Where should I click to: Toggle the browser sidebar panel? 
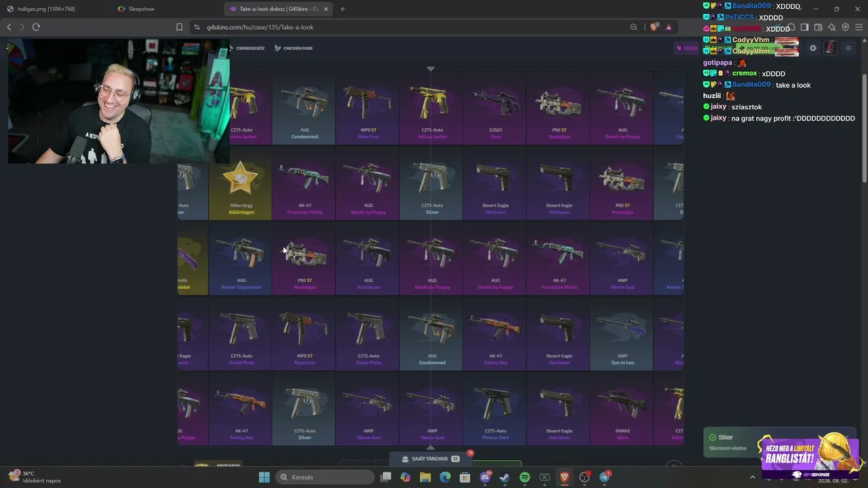tap(804, 27)
